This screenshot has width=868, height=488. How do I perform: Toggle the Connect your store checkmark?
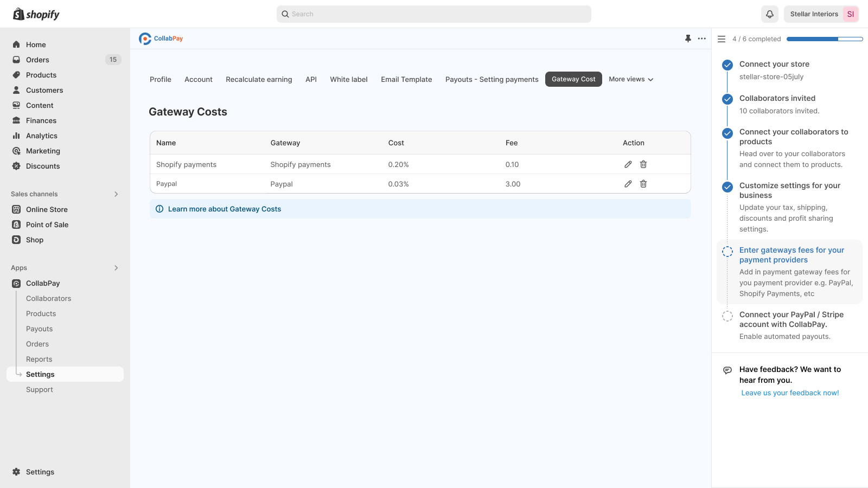[727, 65]
